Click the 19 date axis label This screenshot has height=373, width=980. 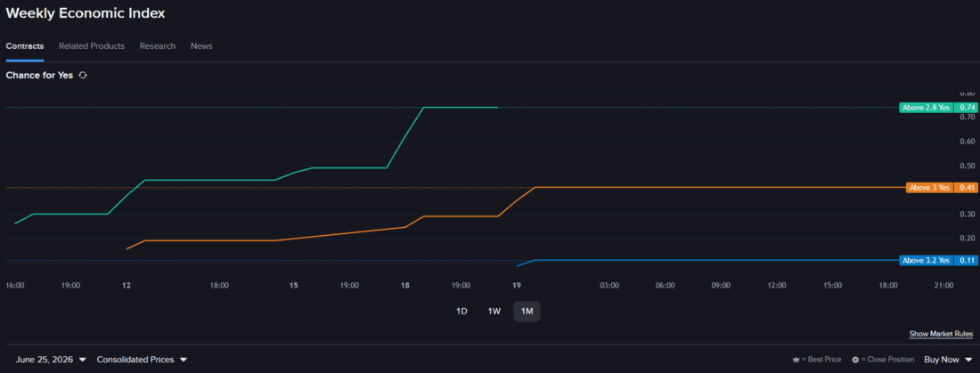pyautogui.click(x=516, y=286)
